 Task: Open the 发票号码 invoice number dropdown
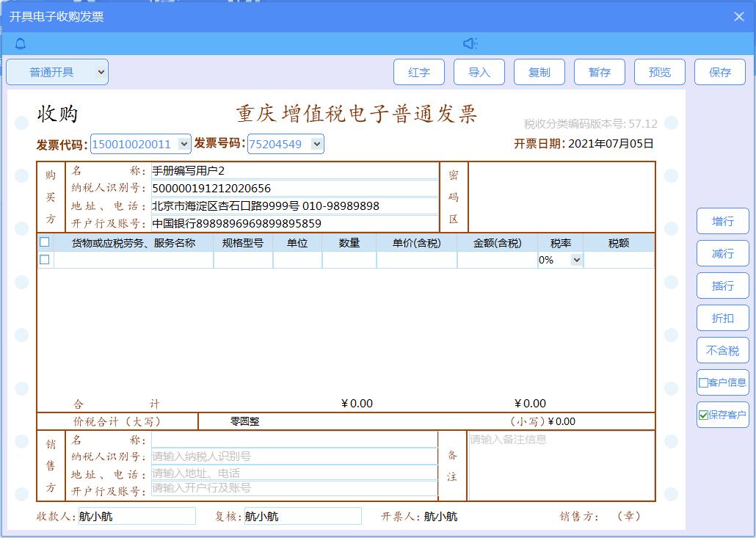pos(316,144)
